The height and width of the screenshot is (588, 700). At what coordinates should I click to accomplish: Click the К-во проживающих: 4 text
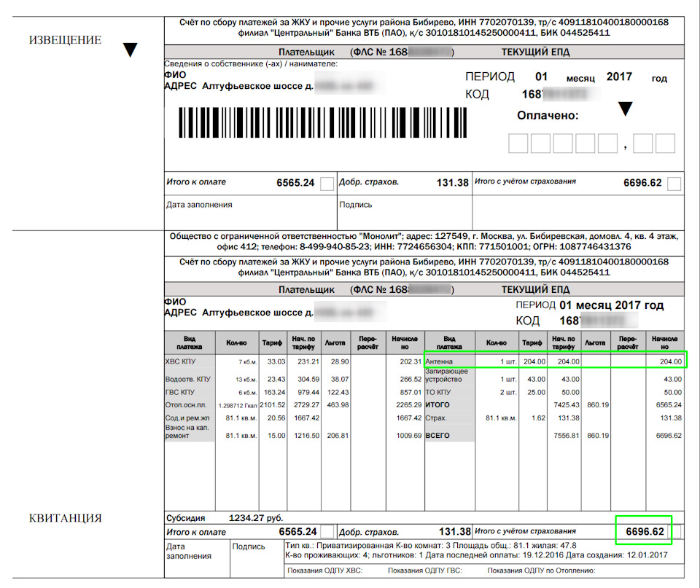tap(327, 555)
